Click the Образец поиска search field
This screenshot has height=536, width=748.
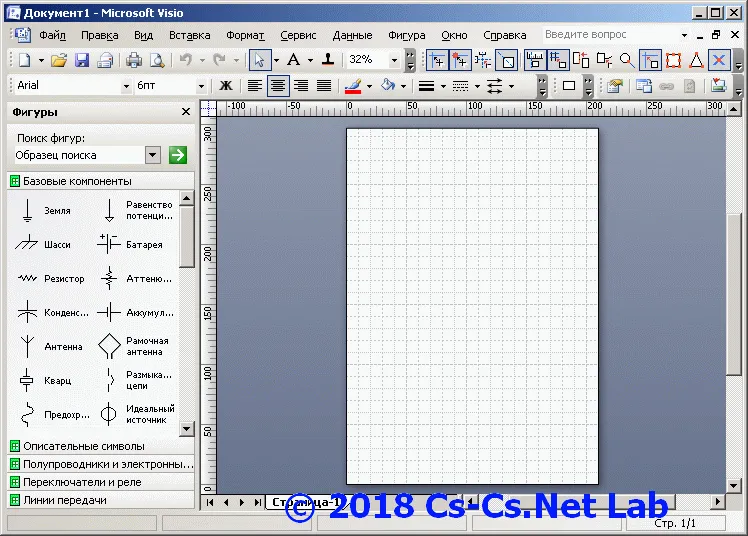79,155
